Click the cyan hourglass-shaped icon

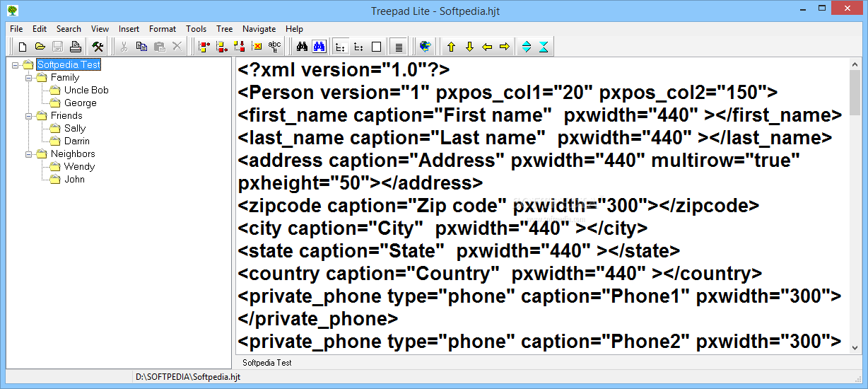543,47
